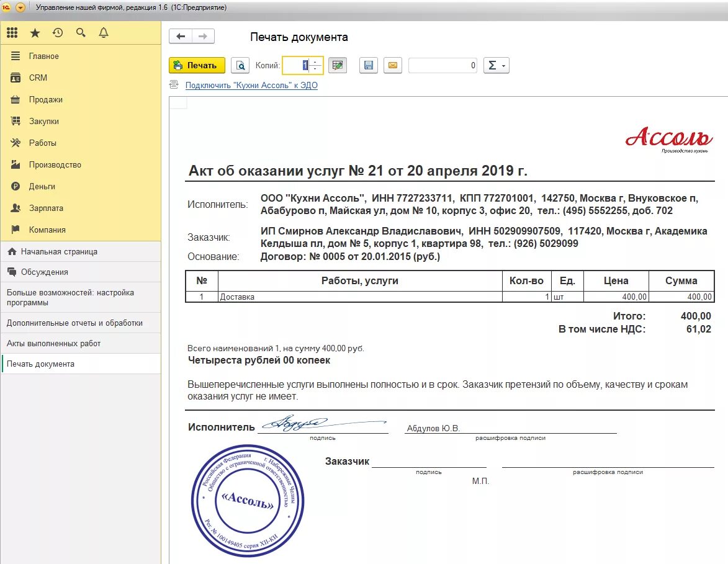Click the 1C application logo icon
Image resolution: width=728 pixels, height=564 pixels.
tap(6, 7)
